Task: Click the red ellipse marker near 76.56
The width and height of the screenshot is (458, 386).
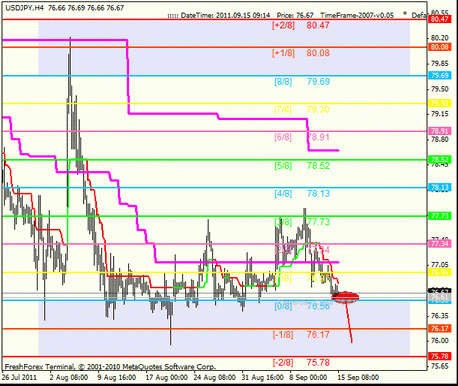Action: [x=345, y=297]
